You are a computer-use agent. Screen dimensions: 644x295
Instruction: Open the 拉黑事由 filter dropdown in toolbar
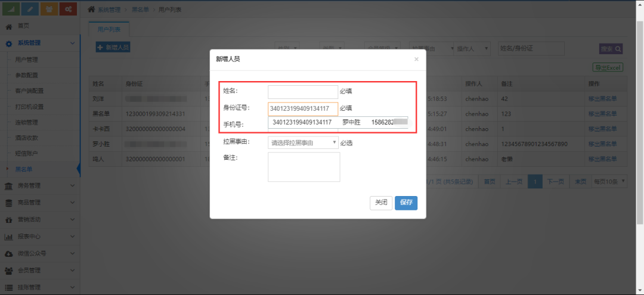coord(431,49)
